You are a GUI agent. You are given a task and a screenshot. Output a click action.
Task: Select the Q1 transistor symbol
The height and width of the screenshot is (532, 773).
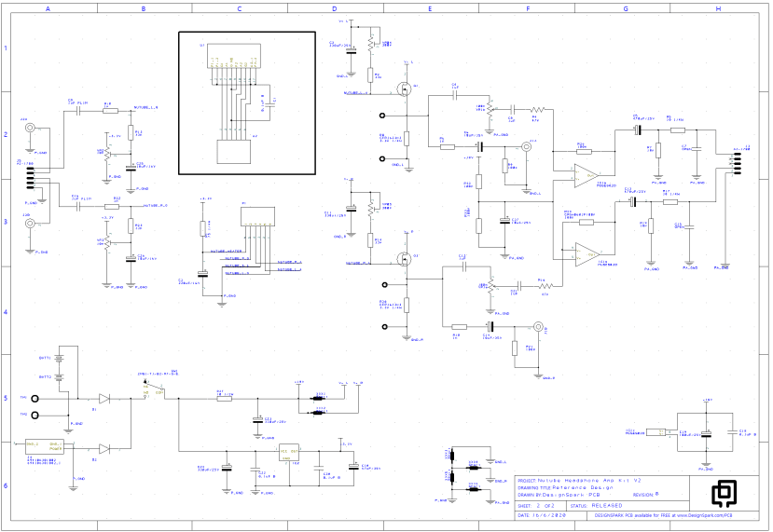pos(405,89)
